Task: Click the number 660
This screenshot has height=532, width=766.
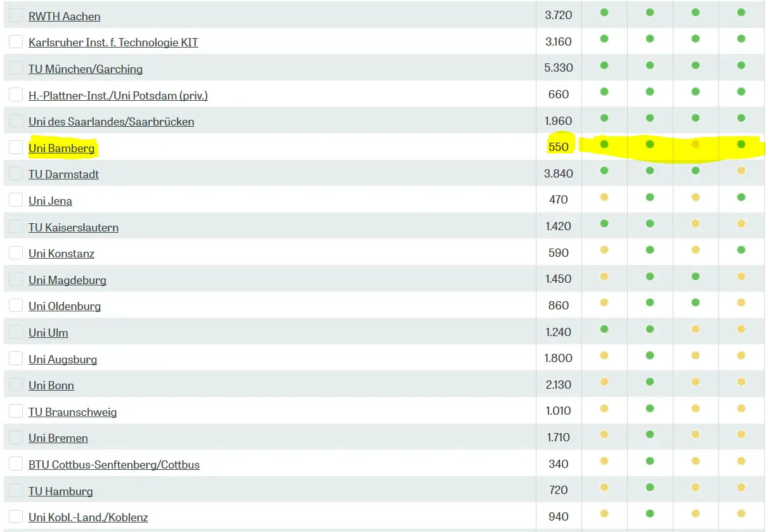Action: click(x=559, y=94)
